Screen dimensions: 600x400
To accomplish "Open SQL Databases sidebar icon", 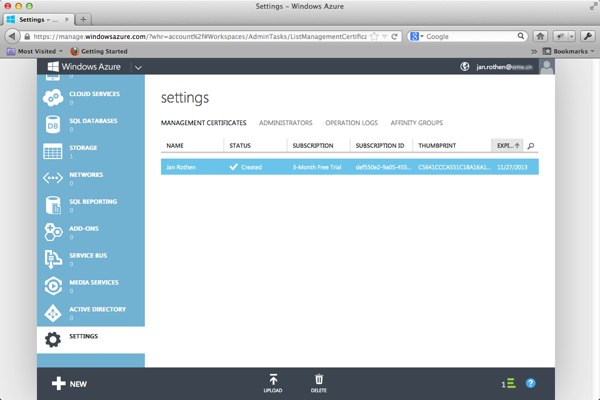I will point(53,124).
